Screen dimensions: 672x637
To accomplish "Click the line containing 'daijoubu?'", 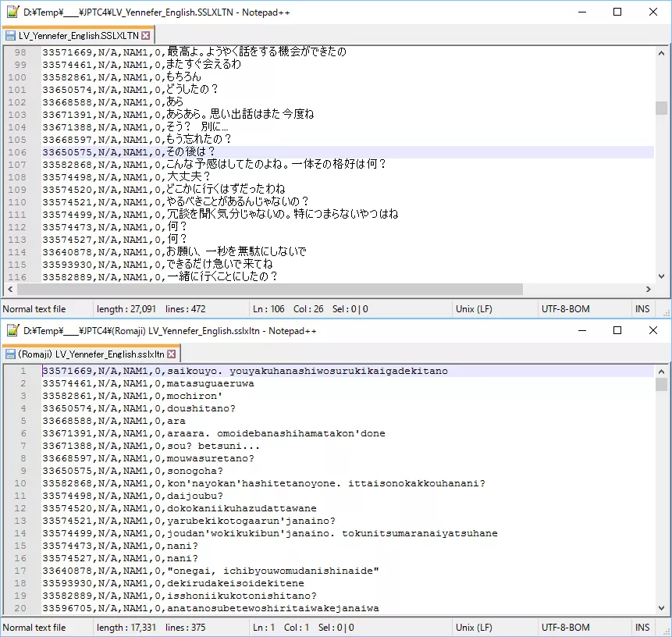I will tap(133, 496).
